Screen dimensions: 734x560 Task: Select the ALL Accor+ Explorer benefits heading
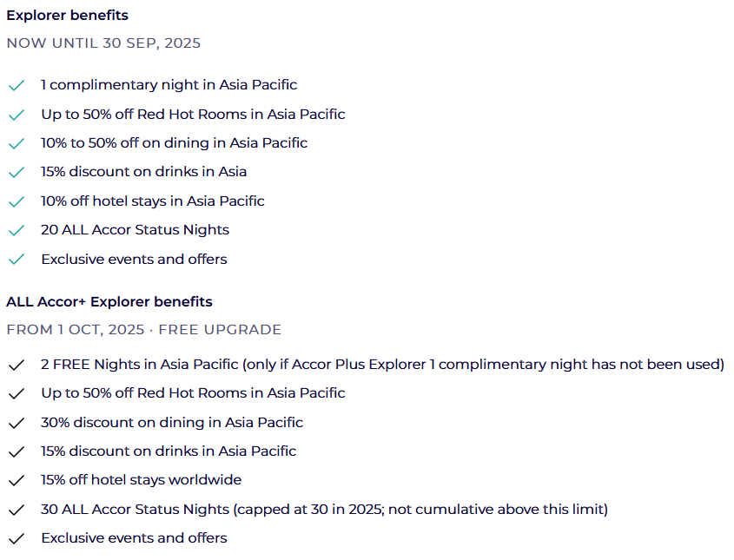point(109,302)
